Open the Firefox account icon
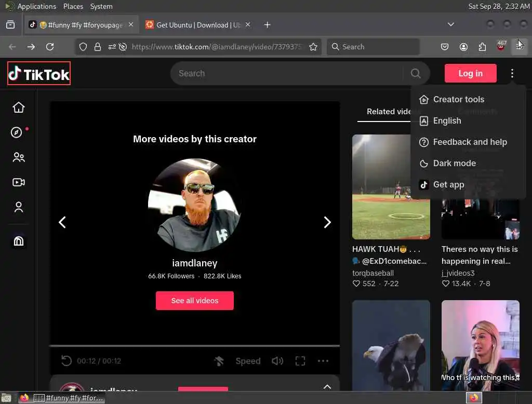532x404 pixels. click(x=463, y=47)
